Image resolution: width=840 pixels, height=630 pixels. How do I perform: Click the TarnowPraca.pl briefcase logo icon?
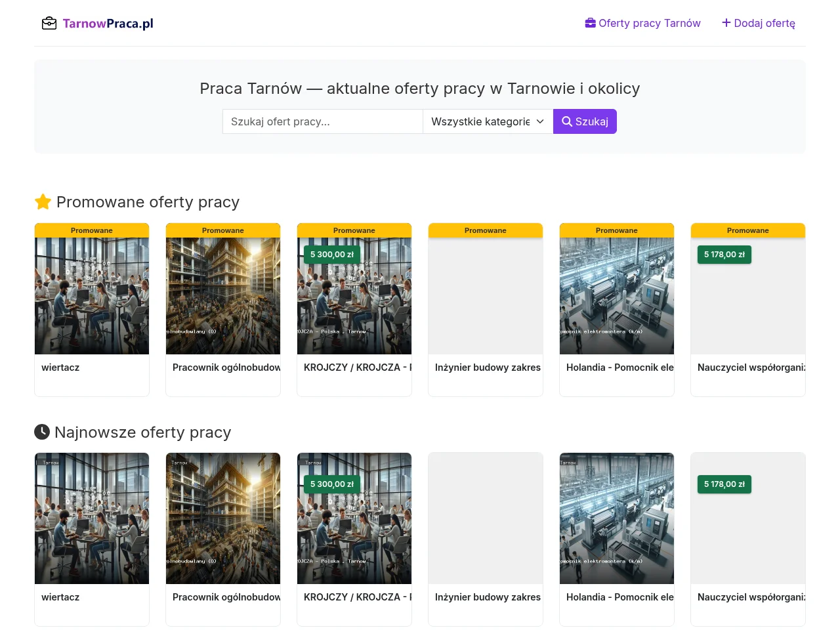click(49, 24)
